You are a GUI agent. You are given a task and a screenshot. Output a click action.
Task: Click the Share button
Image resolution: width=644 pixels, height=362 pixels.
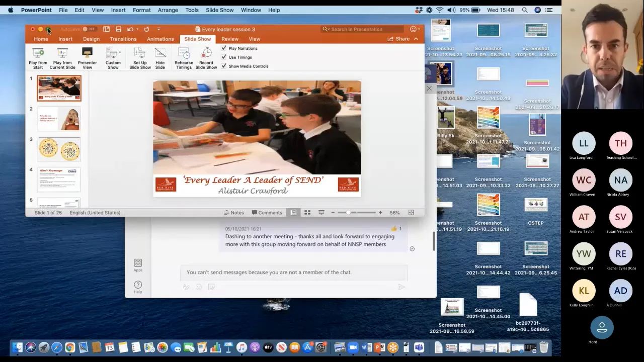(x=398, y=39)
